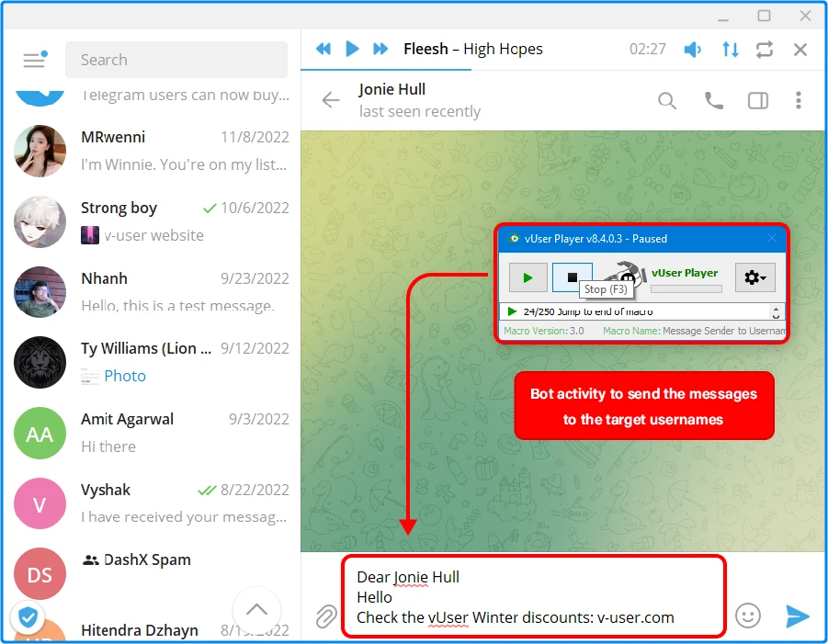Open the Ty Williams chat
The image size is (828, 644).
(151, 362)
